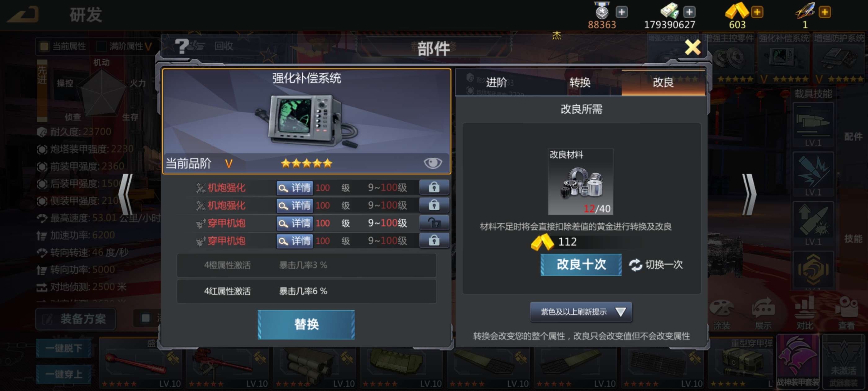This screenshot has height=391, width=868.
Task: Click the plus icon next to gold bars
Action: click(x=757, y=12)
